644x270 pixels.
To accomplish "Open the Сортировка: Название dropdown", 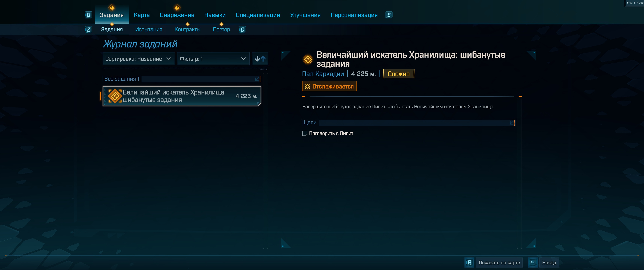I will point(139,59).
